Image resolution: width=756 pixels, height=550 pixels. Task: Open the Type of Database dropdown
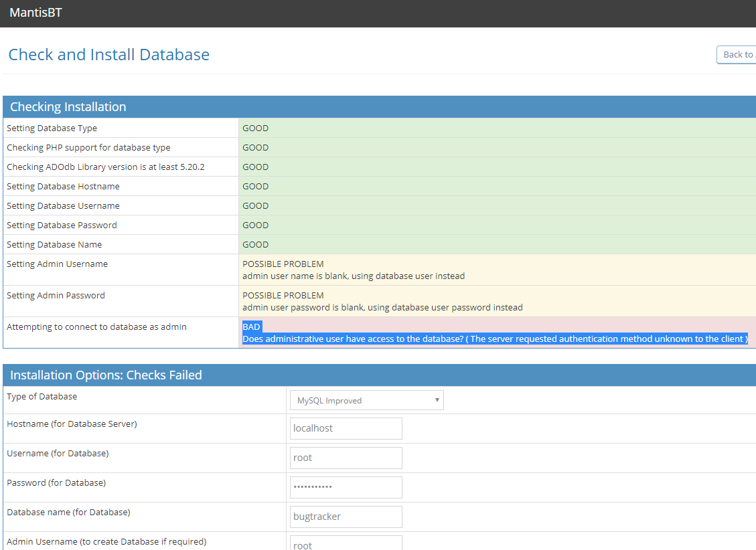pos(366,400)
